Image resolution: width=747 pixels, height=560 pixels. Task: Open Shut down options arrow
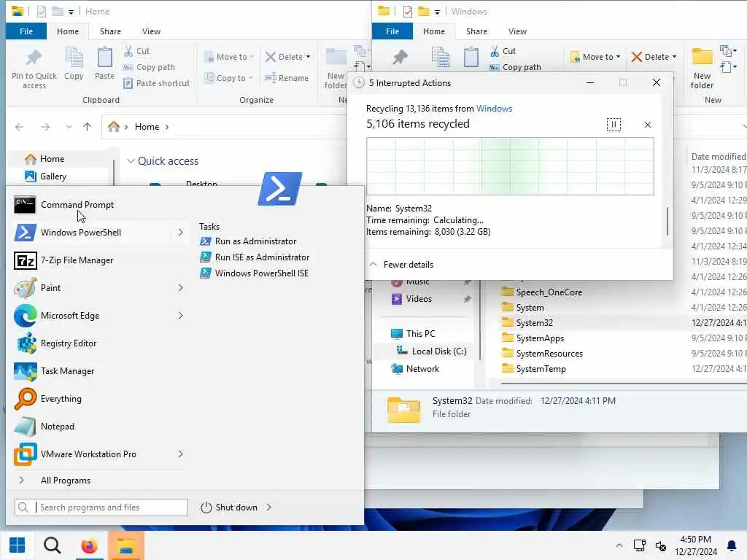[x=269, y=507]
